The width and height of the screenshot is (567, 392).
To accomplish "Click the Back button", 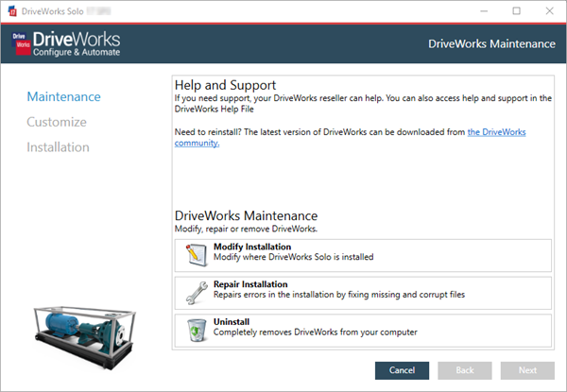I will click(x=465, y=370).
